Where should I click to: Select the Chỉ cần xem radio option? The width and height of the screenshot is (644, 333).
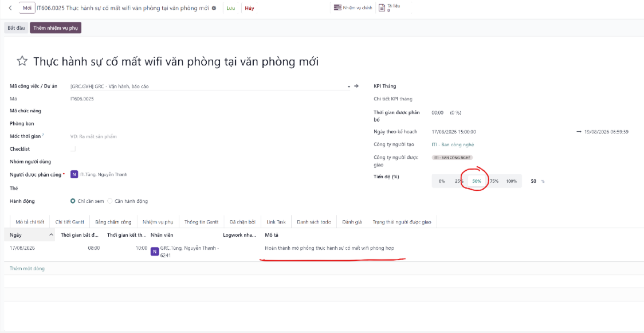[73, 201]
